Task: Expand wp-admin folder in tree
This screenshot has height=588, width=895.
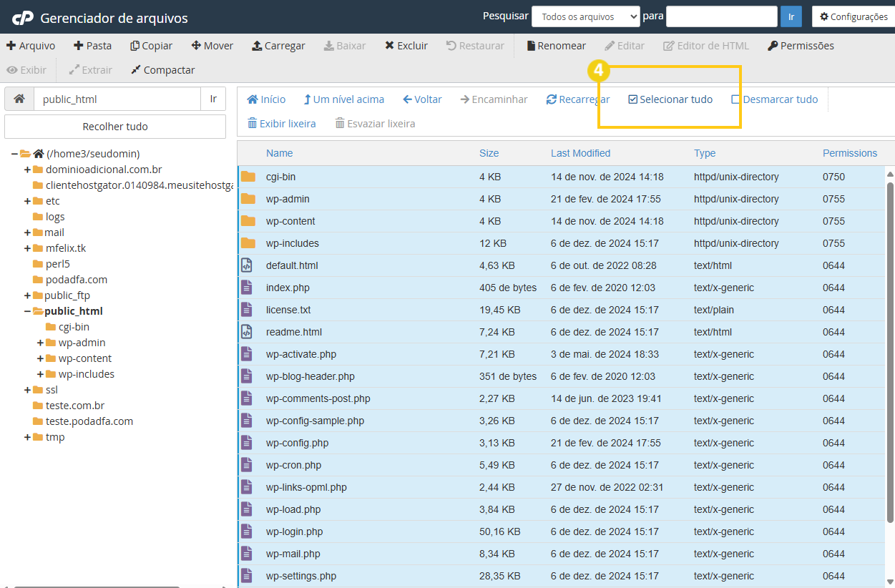Action: (40, 343)
